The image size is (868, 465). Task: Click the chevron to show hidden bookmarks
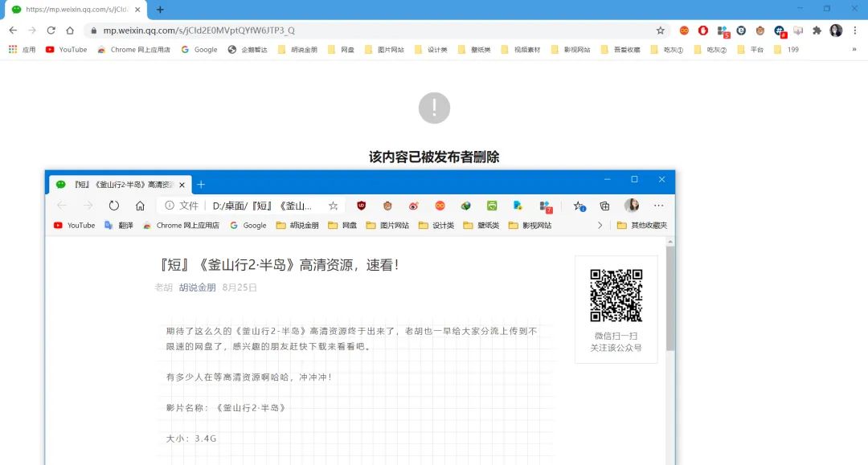[599, 226]
